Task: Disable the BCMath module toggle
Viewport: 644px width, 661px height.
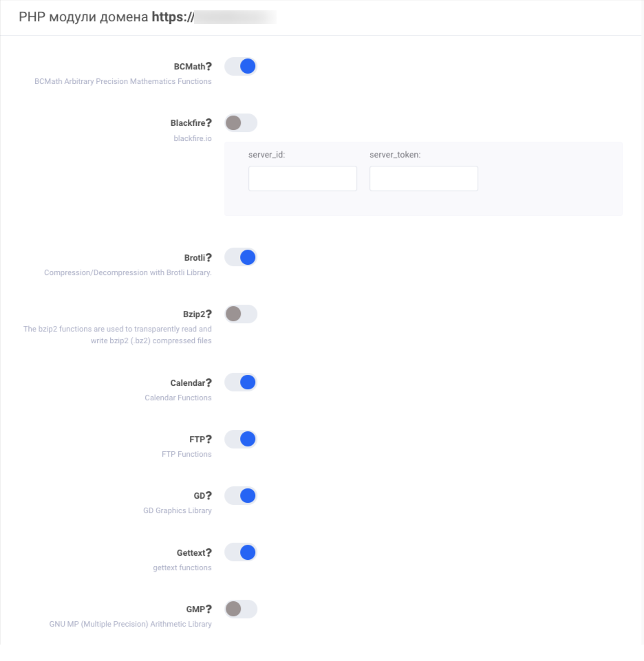Action: [x=241, y=67]
